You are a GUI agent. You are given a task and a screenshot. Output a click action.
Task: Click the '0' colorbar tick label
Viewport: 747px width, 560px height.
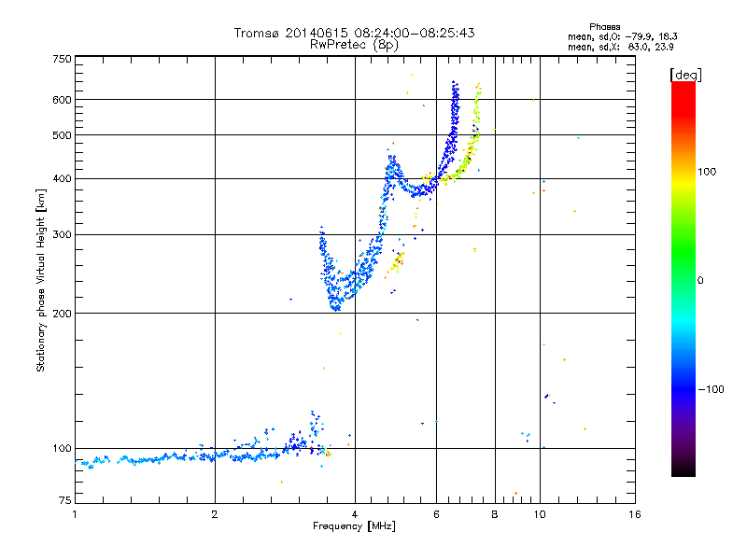pos(699,281)
